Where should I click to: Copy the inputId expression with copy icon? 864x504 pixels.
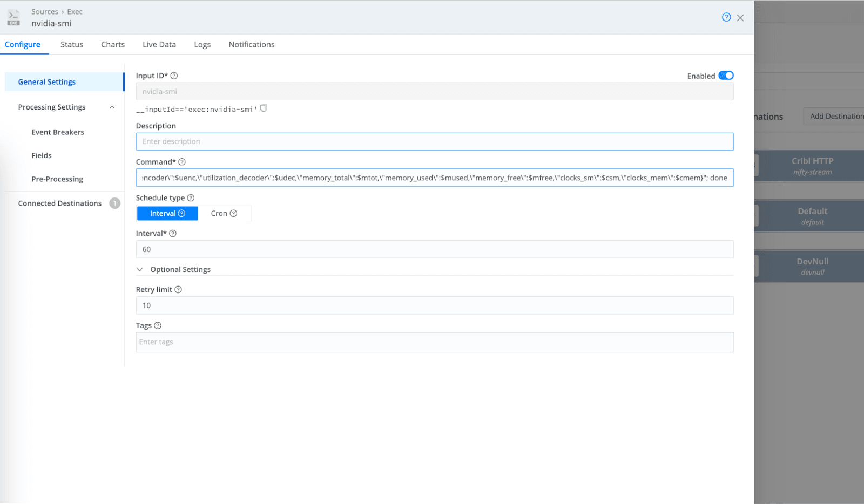click(x=264, y=108)
